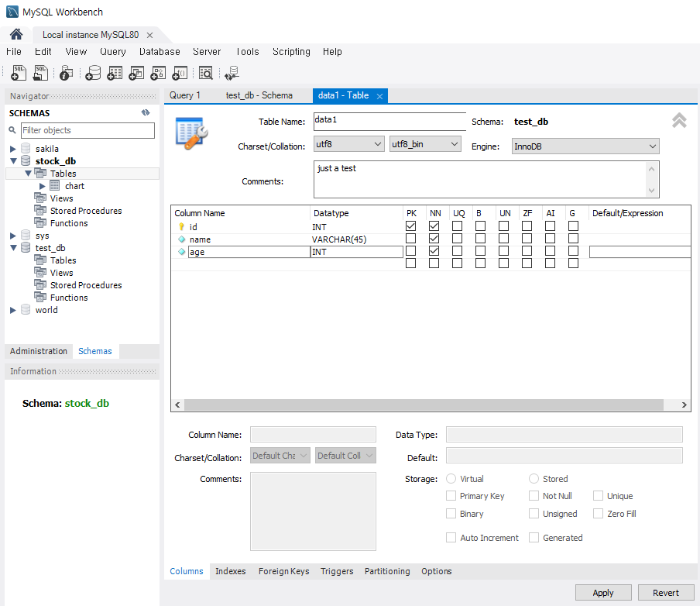Create a new SQL tab icon

tap(19, 73)
